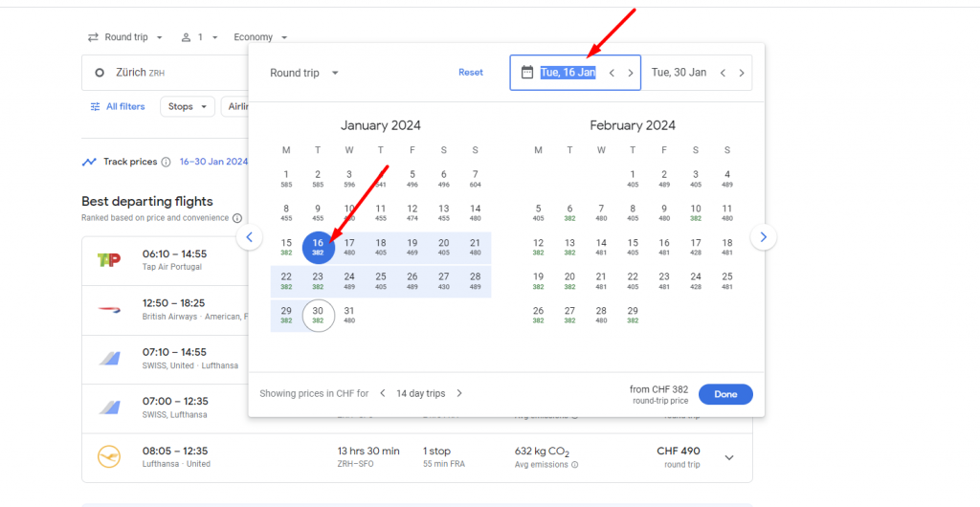The image size is (980, 507).
Task: Open the Economy class dropdown
Action: [260, 37]
